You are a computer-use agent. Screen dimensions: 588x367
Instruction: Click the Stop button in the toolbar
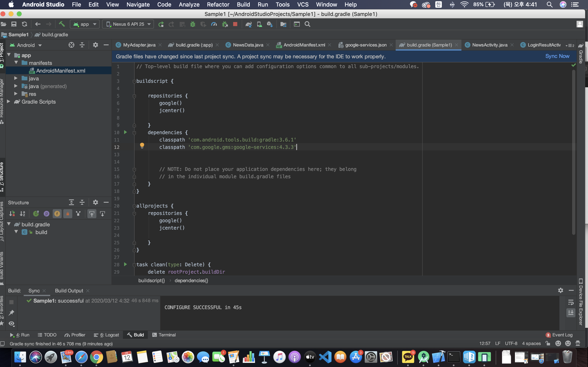tap(235, 24)
